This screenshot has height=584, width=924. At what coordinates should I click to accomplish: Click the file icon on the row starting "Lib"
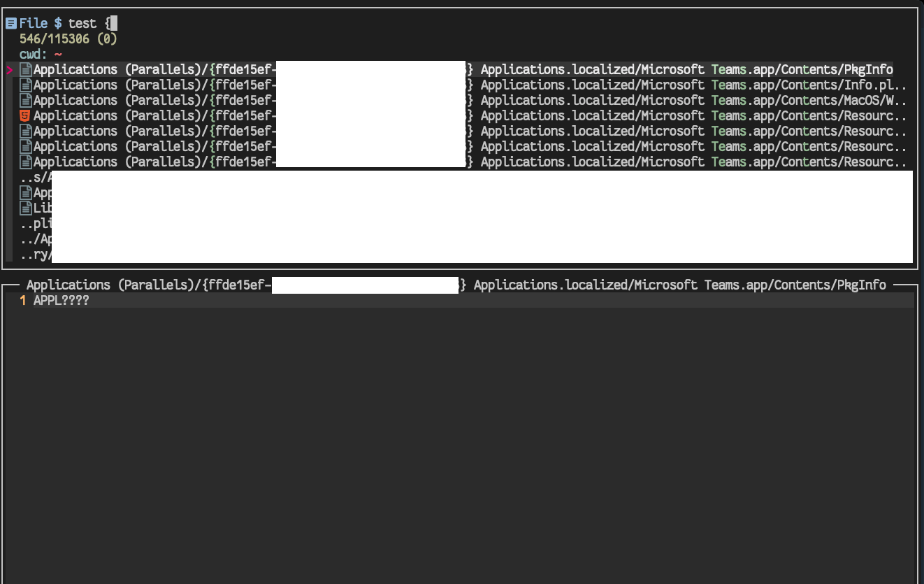coord(25,208)
